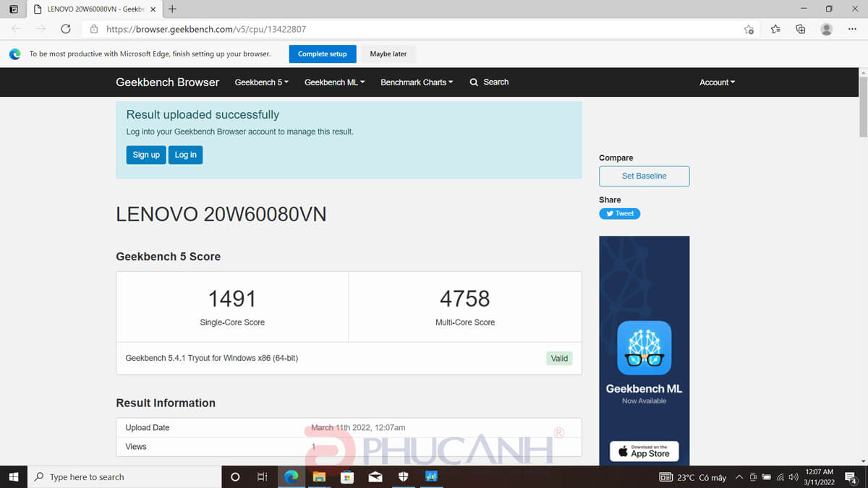Expand the Geekbench 5 dropdown
The height and width of the screenshot is (488, 868).
click(261, 82)
